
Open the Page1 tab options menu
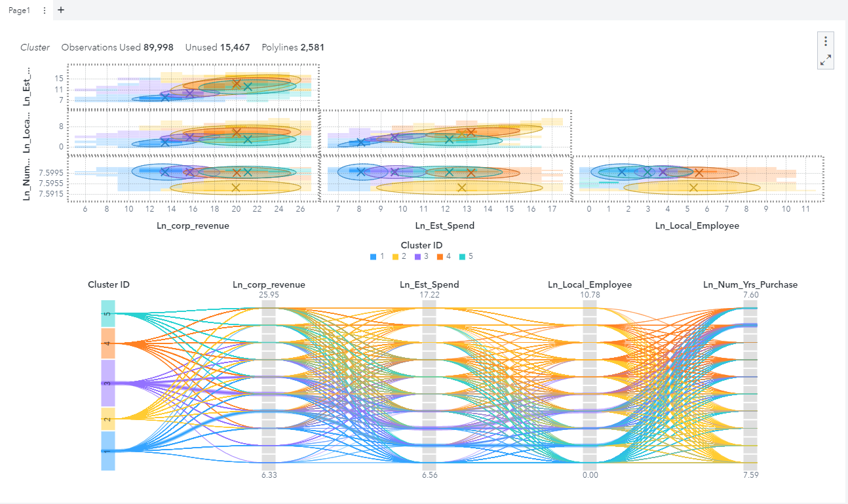coord(44,10)
